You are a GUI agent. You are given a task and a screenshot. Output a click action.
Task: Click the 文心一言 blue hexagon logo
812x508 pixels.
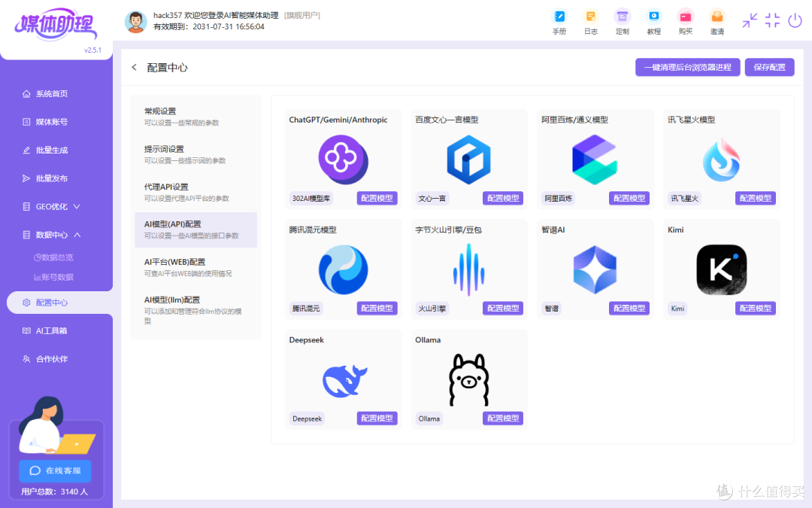click(x=468, y=159)
